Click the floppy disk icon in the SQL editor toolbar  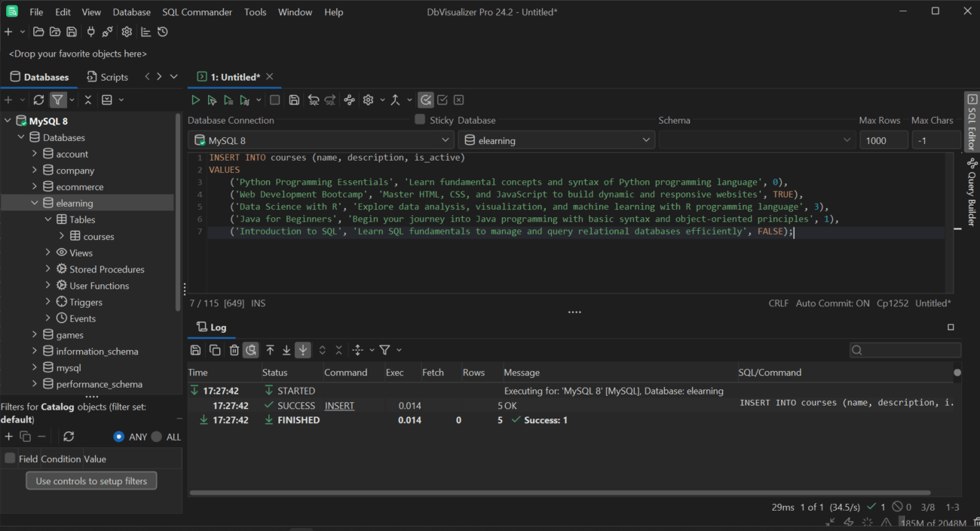tap(294, 100)
